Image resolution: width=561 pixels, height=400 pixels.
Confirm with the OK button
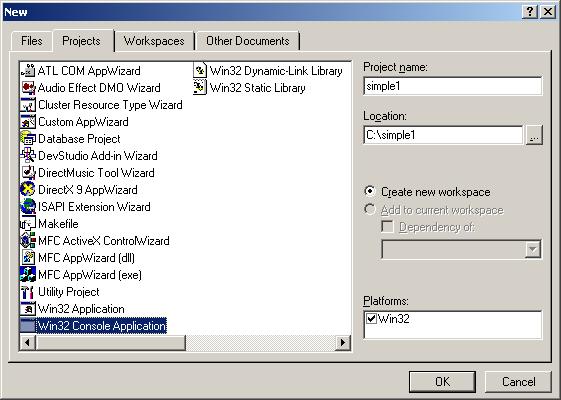(443, 382)
